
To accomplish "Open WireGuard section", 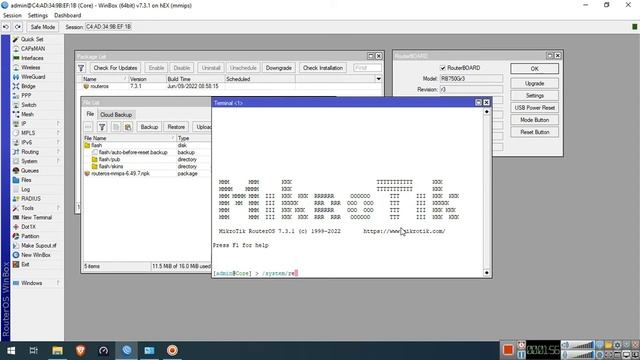I will point(33,77).
